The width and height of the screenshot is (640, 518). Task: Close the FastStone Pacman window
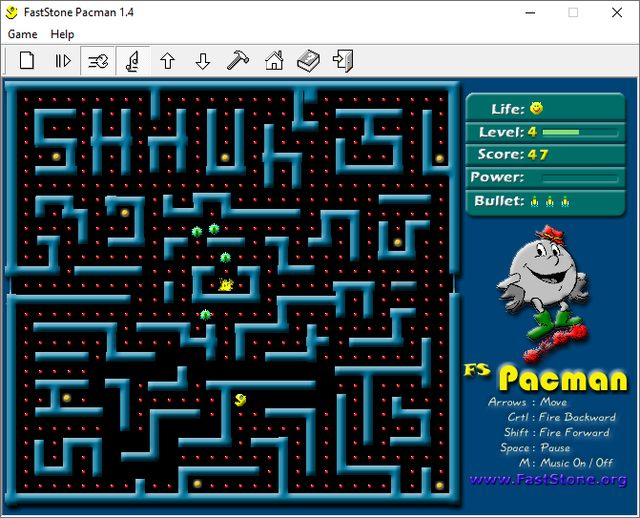[x=617, y=13]
